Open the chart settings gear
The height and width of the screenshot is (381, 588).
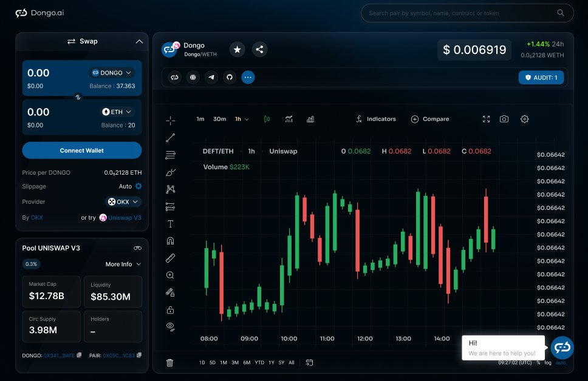(x=525, y=119)
